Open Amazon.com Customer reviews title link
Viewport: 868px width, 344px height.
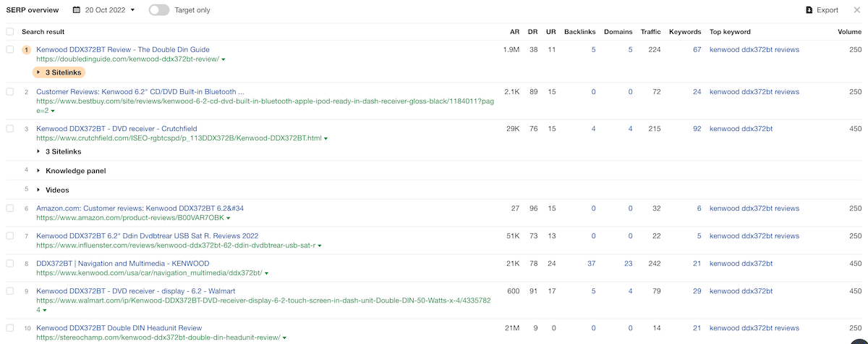(140, 209)
